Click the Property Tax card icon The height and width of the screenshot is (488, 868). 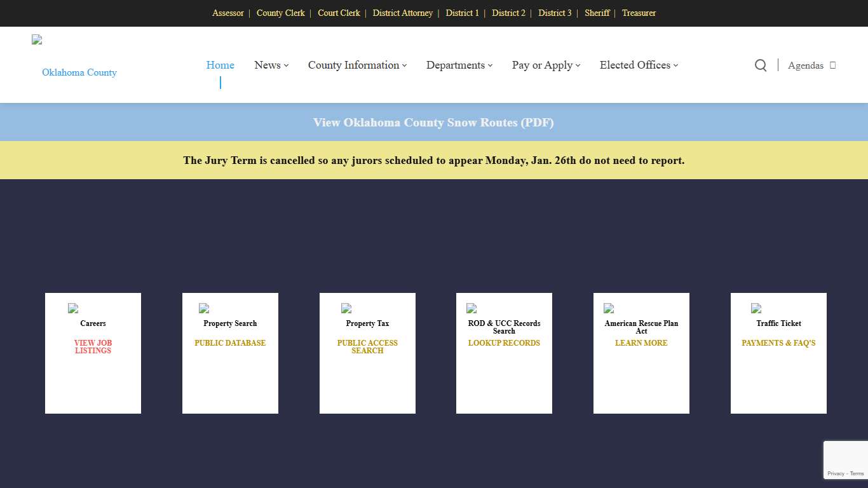346,309
